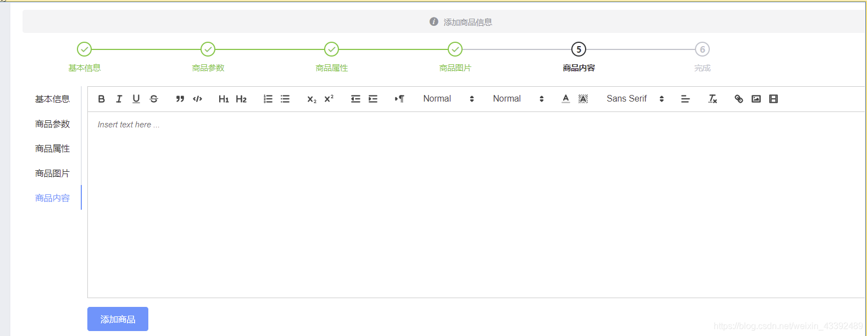Select 商品参数 side tab

[53, 124]
